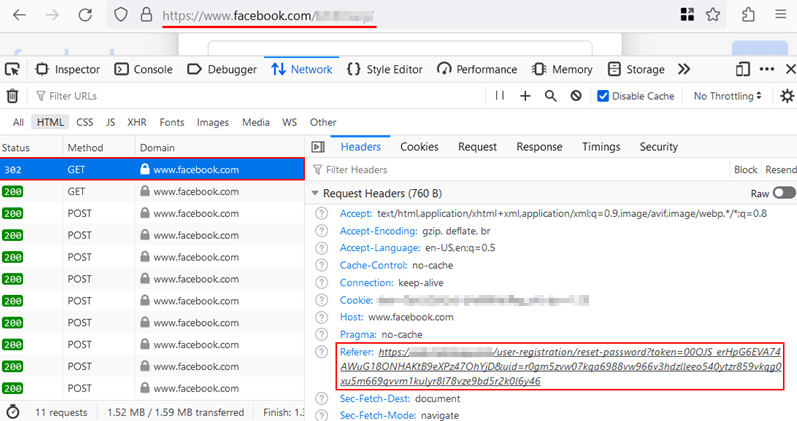
Task: Click the performance analysis stopwatch icon
Action: pos(13,412)
